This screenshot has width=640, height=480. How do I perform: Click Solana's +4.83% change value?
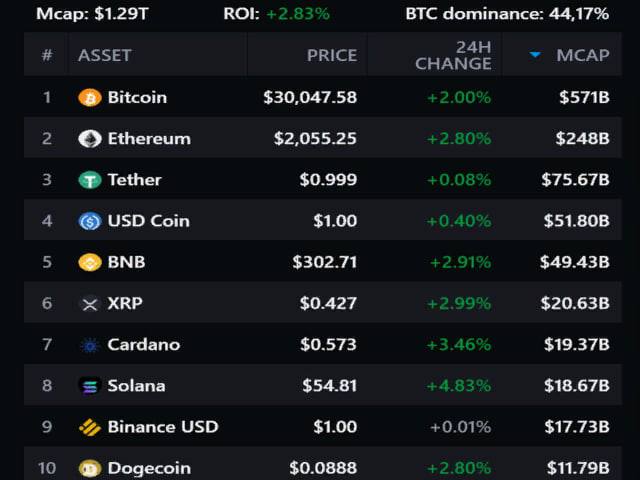click(x=459, y=386)
